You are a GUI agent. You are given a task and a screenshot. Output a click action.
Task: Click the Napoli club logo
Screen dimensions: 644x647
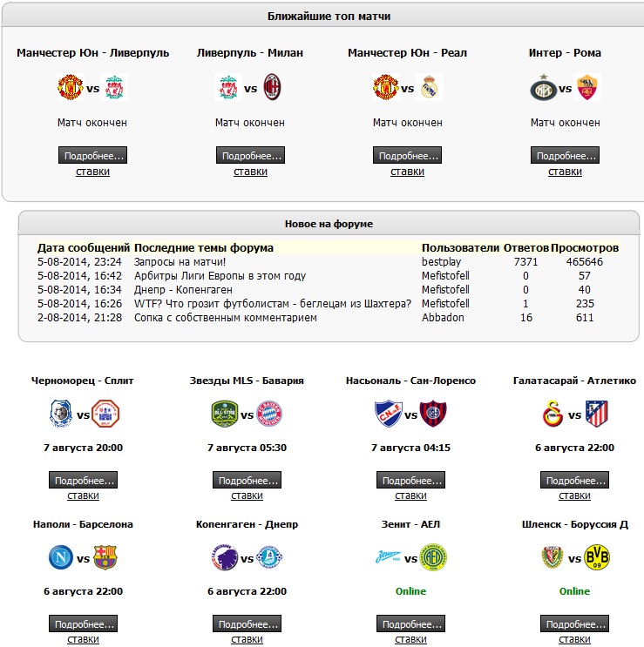[61, 557]
